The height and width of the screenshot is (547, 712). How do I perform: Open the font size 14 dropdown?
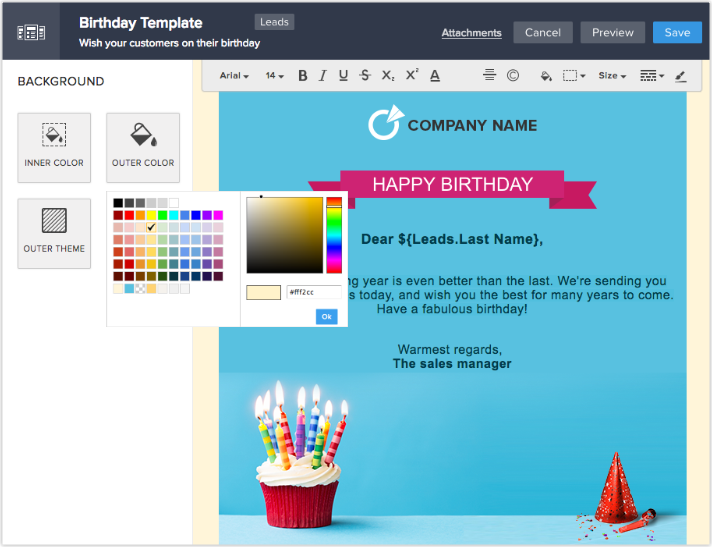pos(274,76)
